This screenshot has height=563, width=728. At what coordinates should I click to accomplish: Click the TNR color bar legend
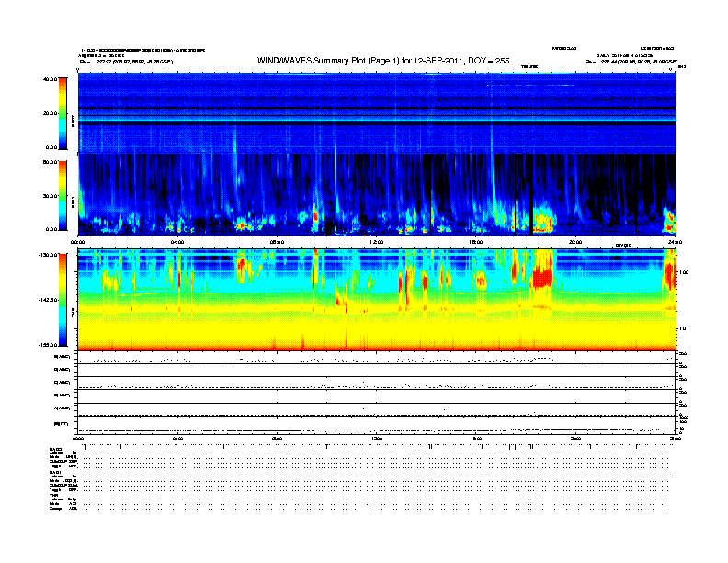[63, 300]
